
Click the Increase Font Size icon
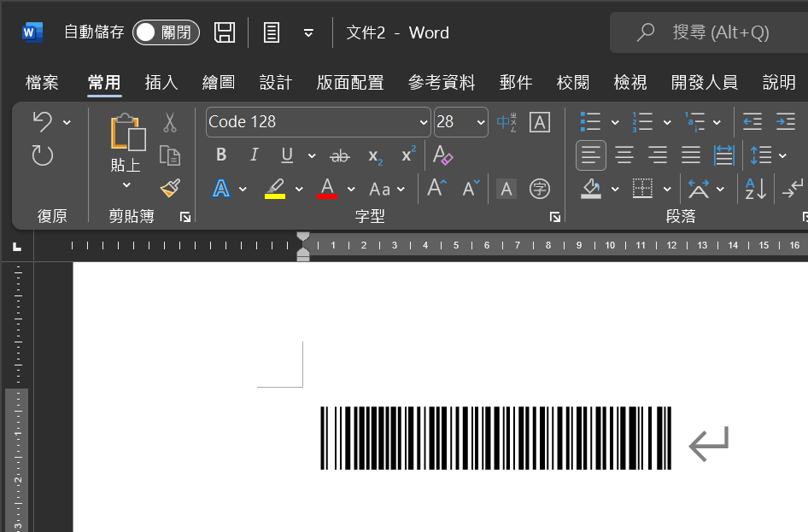point(437,189)
